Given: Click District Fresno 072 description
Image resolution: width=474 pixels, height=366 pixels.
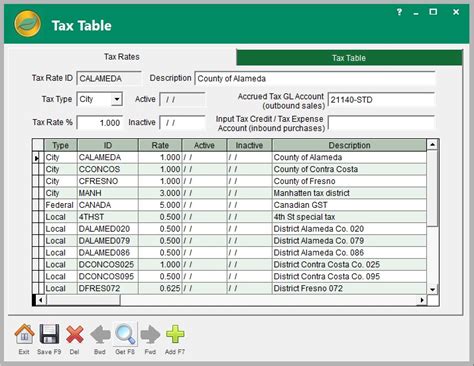Looking at the screenshot, I should click(349, 288).
